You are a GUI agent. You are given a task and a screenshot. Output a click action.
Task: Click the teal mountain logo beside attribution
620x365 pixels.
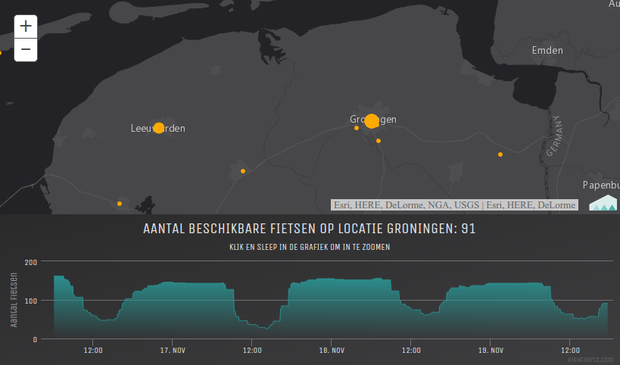pos(603,202)
